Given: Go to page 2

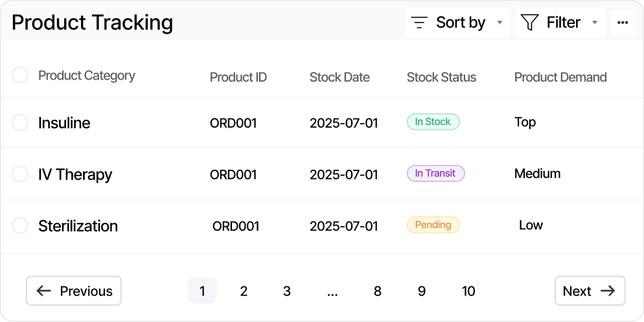Looking at the screenshot, I should click(244, 291).
